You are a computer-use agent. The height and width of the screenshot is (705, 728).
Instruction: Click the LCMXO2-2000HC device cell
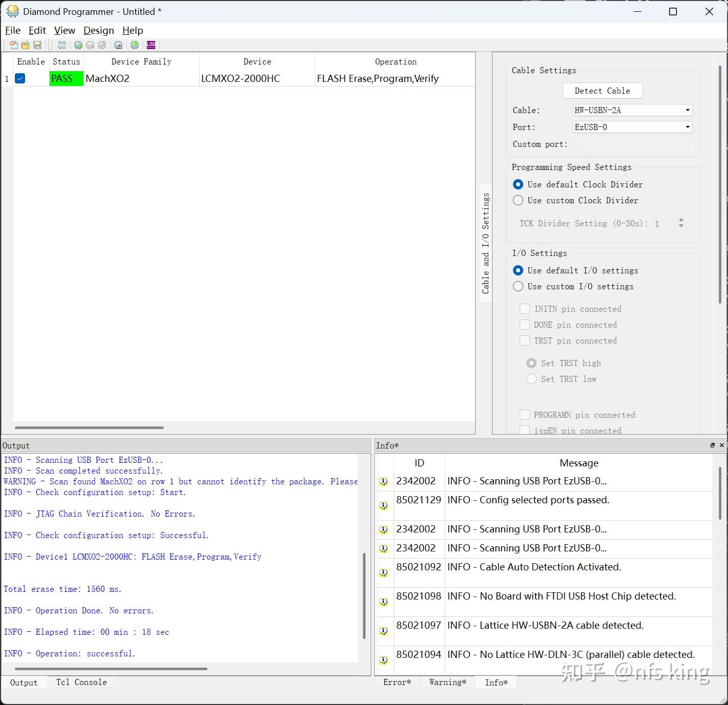point(257,78)
